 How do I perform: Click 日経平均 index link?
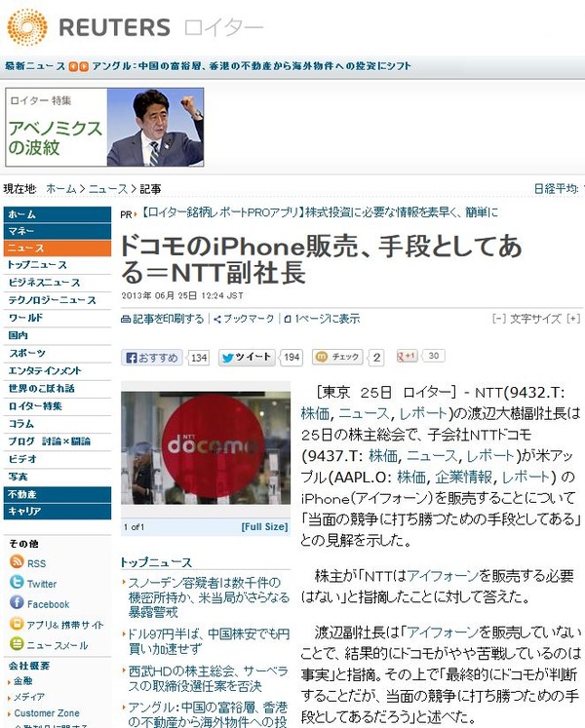pos(556,189)
